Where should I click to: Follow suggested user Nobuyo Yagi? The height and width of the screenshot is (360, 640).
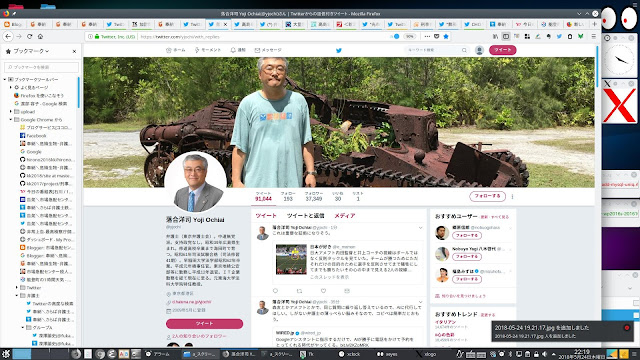click(467, 257)
